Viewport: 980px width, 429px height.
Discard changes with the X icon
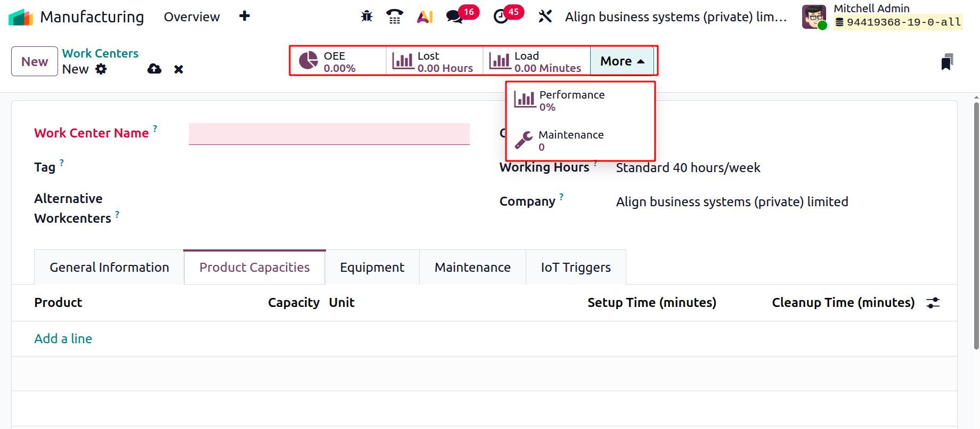tap(178, 69)
